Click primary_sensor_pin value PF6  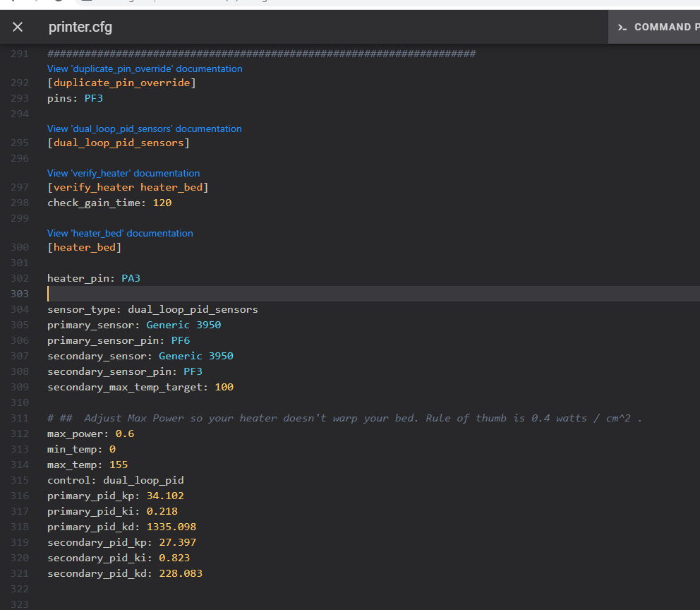(x=181, y=341)
